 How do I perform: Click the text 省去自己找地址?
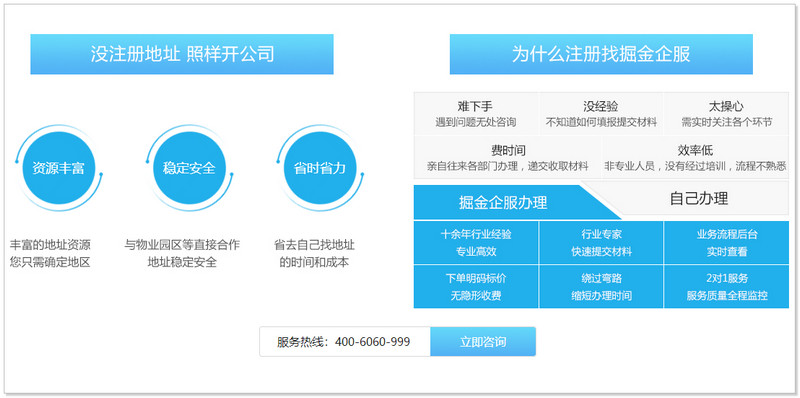[314, 244]
